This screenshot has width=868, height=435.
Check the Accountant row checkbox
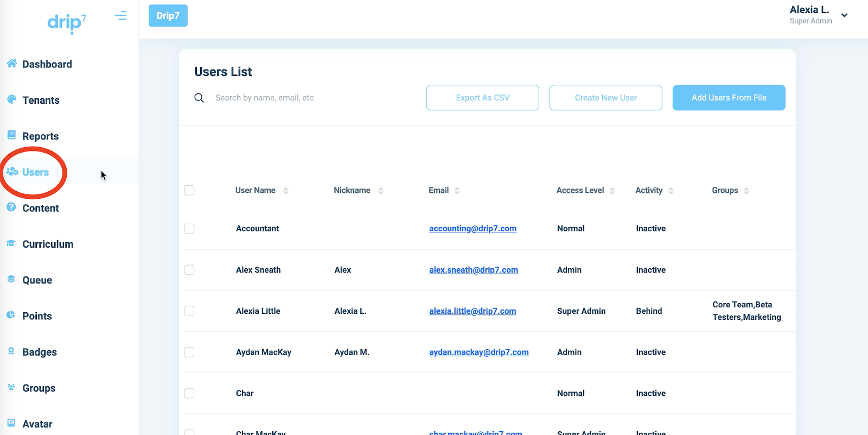tap(189, 229)
